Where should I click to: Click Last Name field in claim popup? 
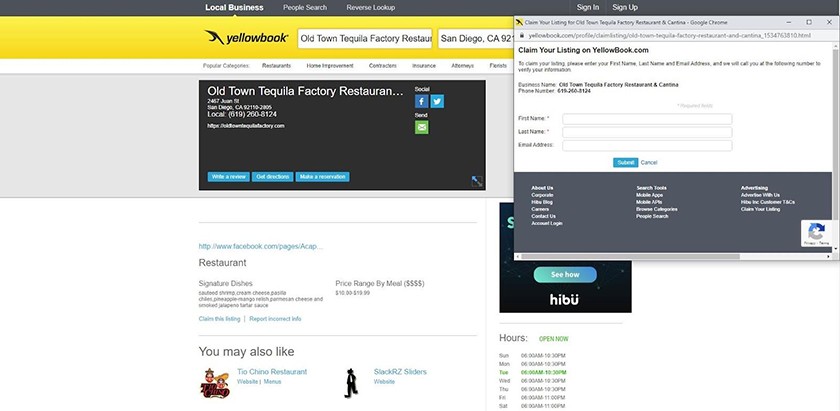tap(647, 132)
